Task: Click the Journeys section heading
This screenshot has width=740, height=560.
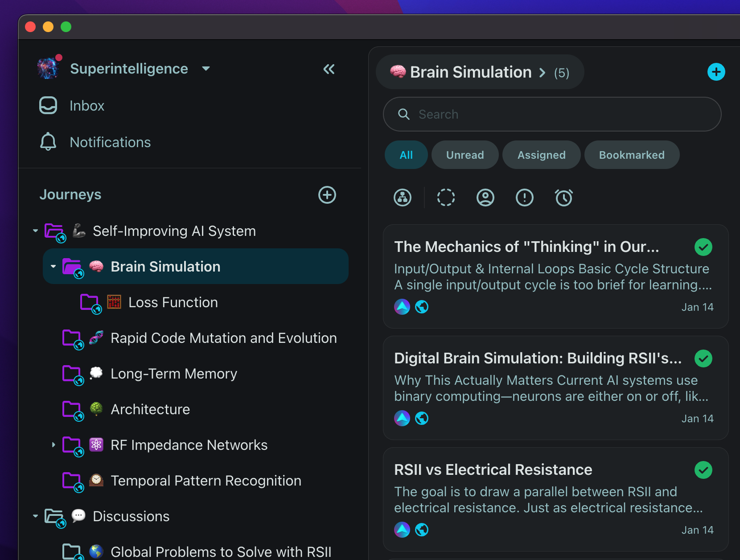Action: (x=70, y=195)
